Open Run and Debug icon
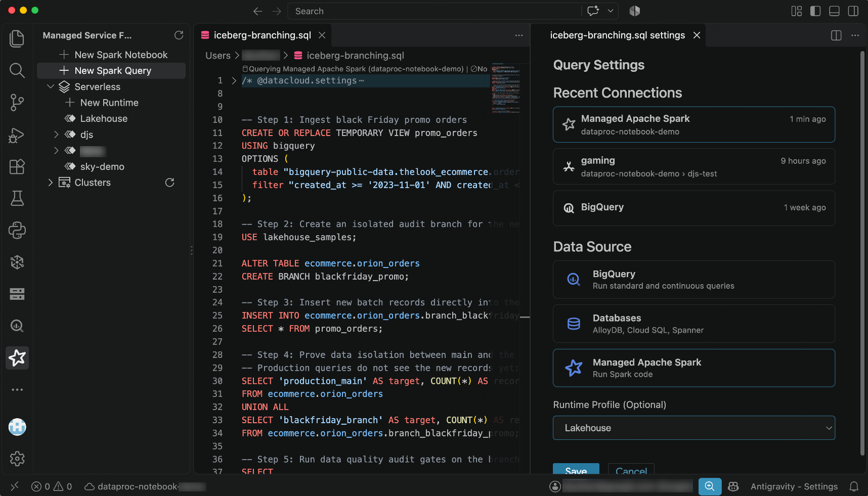The width and height of the screenshot is (868, 496). coord(17,135)
